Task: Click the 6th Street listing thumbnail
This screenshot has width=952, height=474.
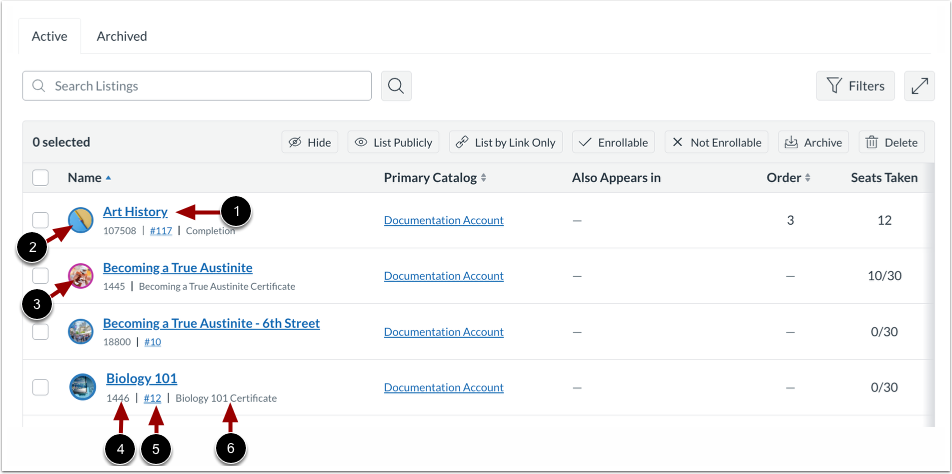Action: pyautogui.click(x=81, y=332)
